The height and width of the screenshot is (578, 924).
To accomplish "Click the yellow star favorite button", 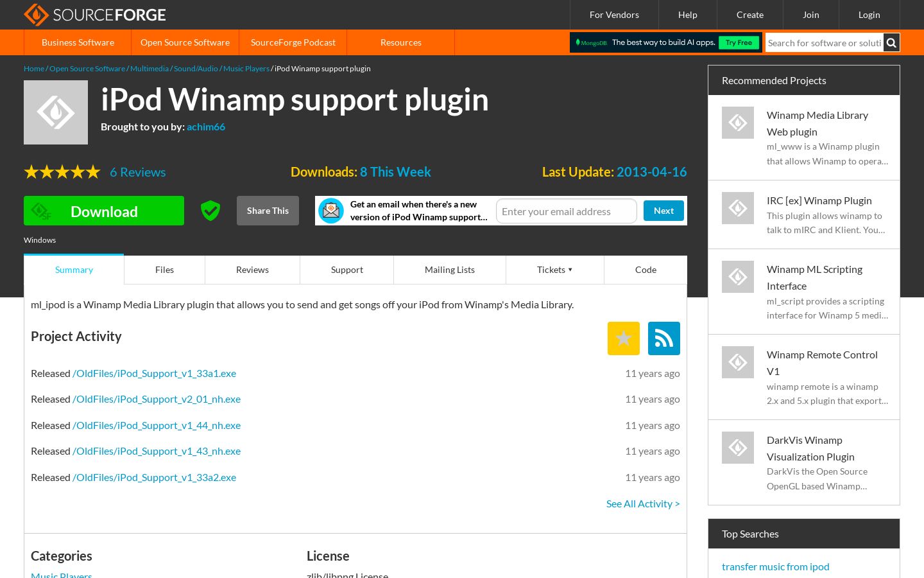I will (624, 338).
